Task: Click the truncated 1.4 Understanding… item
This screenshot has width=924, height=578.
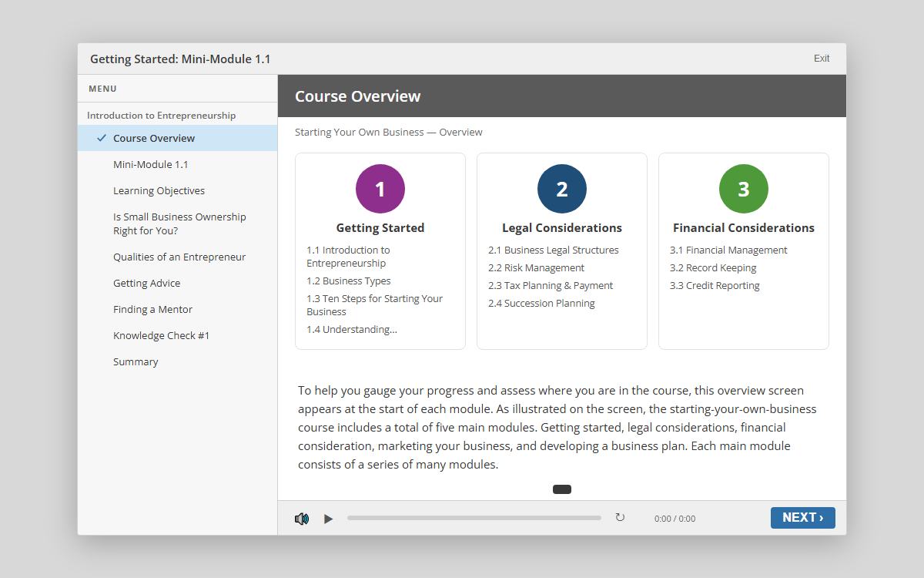Action: [x=352, y=329]
